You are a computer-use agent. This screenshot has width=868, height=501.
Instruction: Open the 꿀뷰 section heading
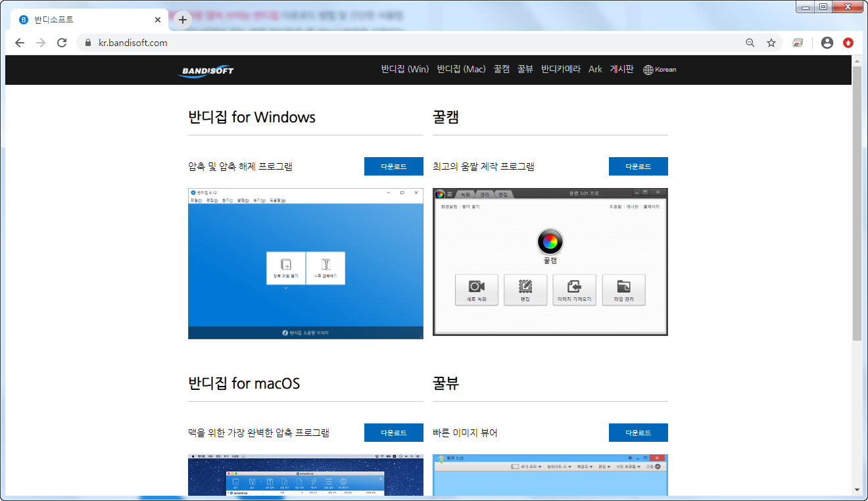click(446, 383)
